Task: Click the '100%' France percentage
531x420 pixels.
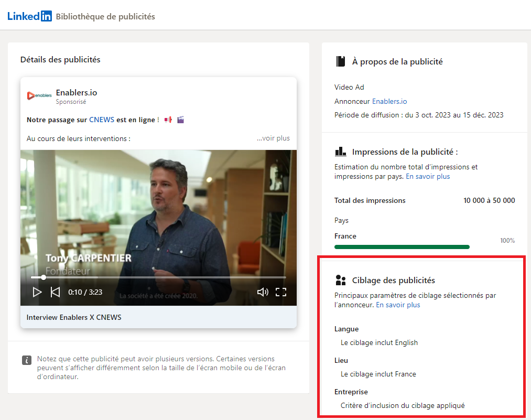Action: click(507, 241)
